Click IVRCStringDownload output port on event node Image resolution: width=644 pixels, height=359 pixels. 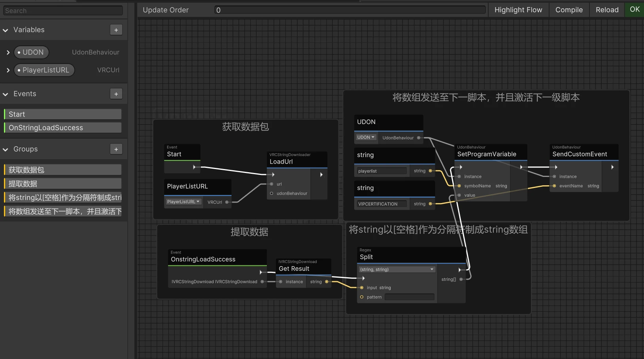[262, 282]
